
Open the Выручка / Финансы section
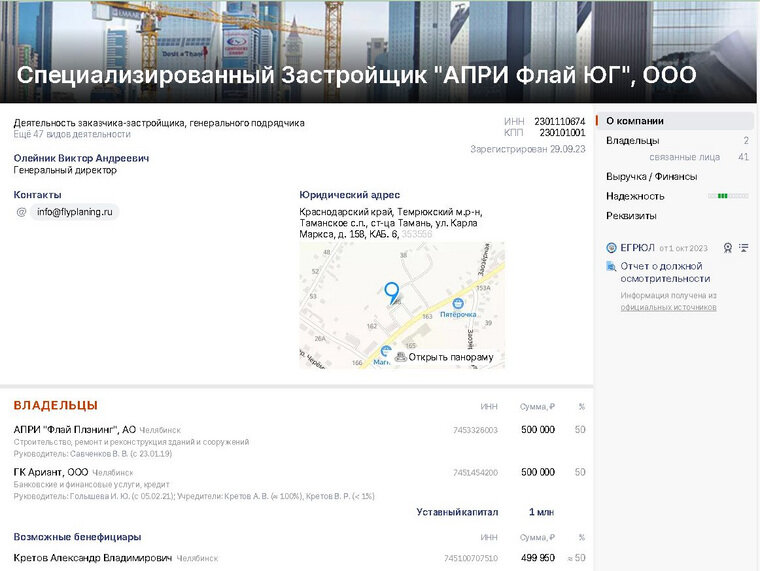[x=651, y=176]
